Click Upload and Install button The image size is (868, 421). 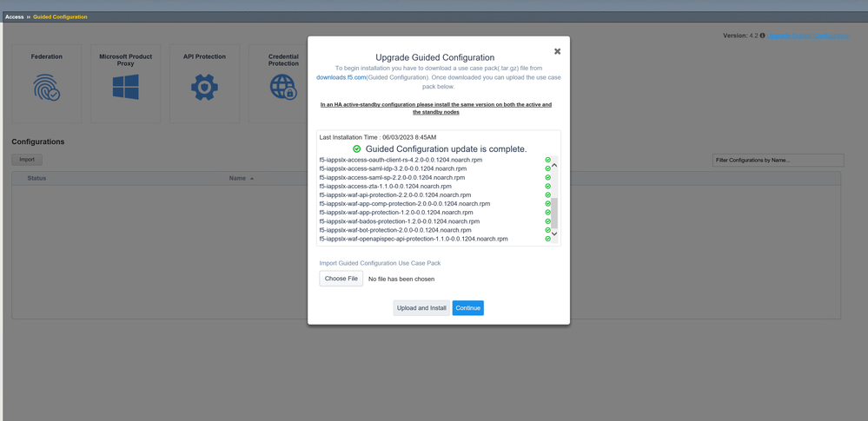[x=421, y=308]
